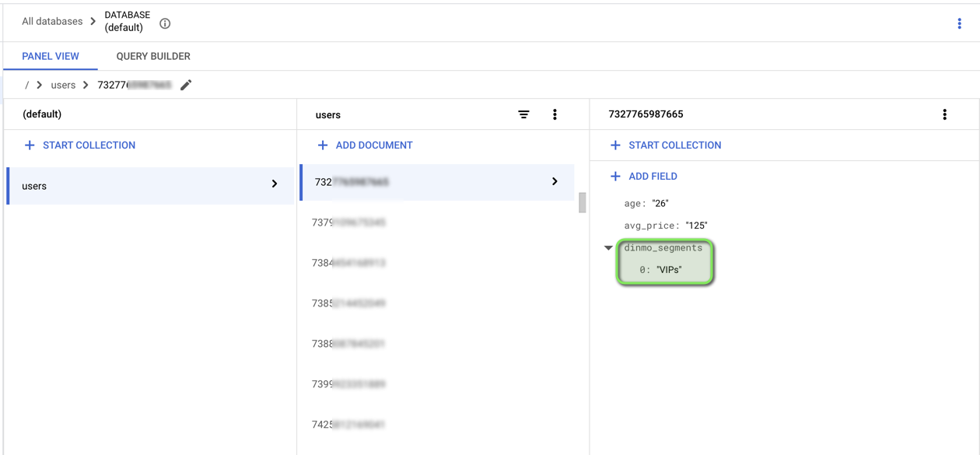Screen dimensions: 980x455
Task: Click Start Collection under document 7327765987665
Action: coord(666,145)
